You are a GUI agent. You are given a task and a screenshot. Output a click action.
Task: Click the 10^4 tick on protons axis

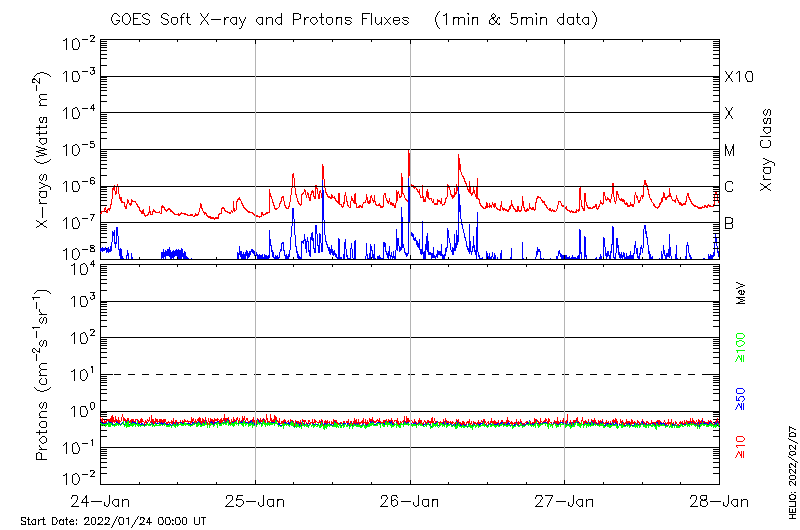pyautogui.click(x=80, y=266)
